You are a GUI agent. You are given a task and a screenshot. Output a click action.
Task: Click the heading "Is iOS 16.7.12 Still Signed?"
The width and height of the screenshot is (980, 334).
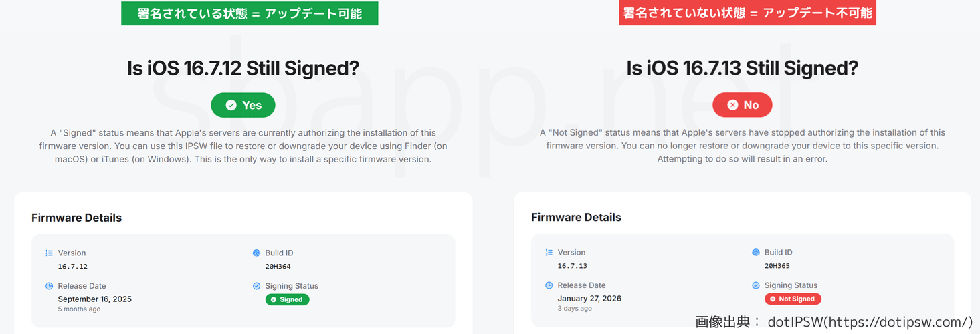click(243, 69)
